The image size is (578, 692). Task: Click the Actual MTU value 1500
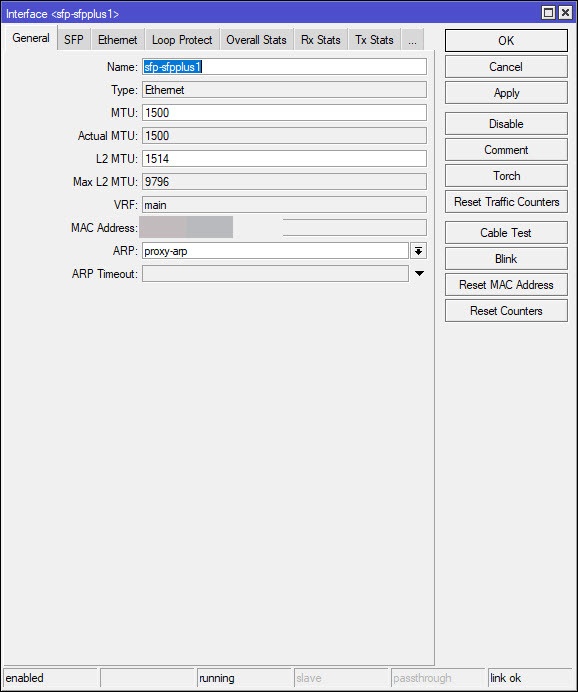pos(284,135)
